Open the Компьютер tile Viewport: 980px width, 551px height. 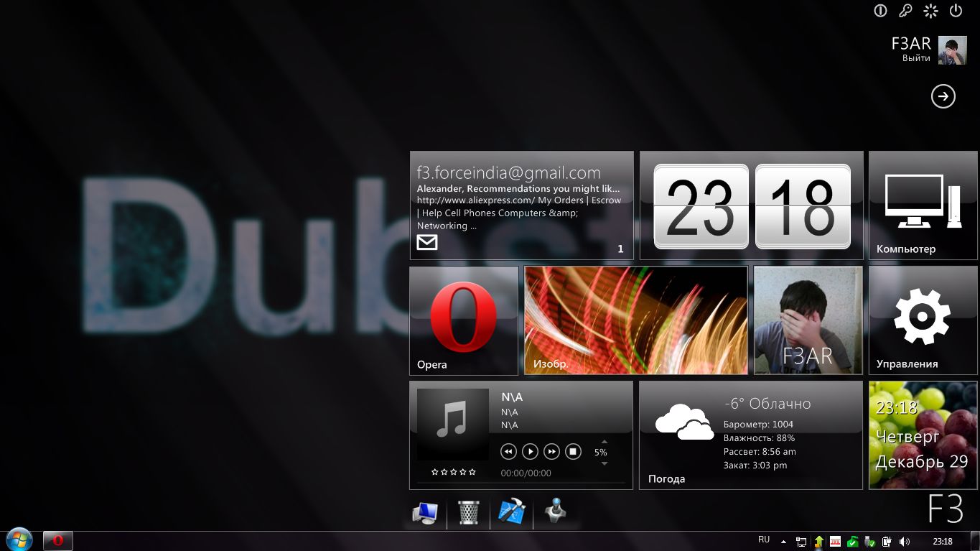[x=923, y=205]
